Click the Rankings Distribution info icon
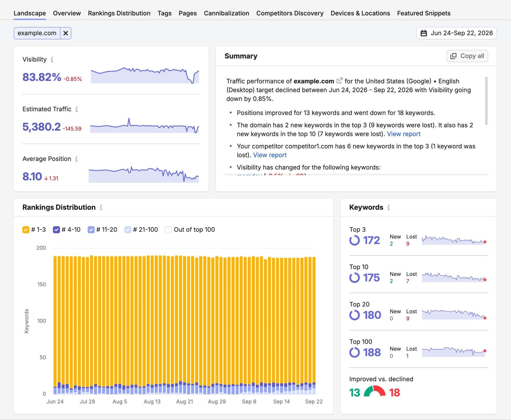 tap(101, 208)
